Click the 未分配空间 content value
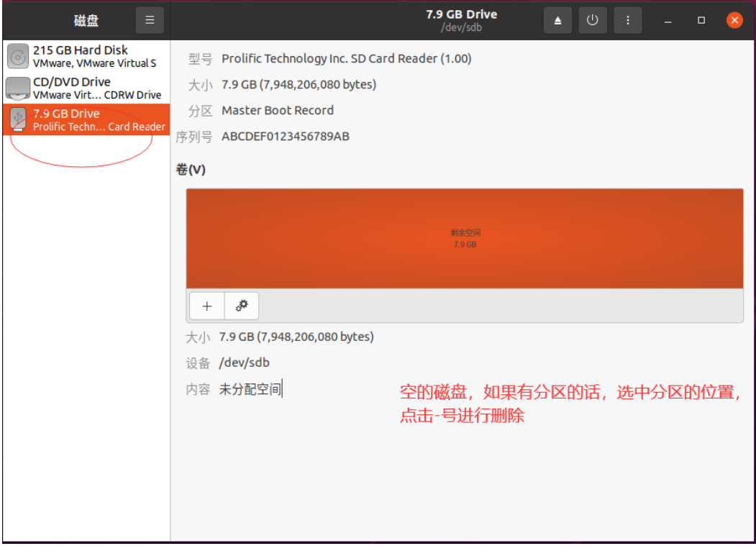 250,388
